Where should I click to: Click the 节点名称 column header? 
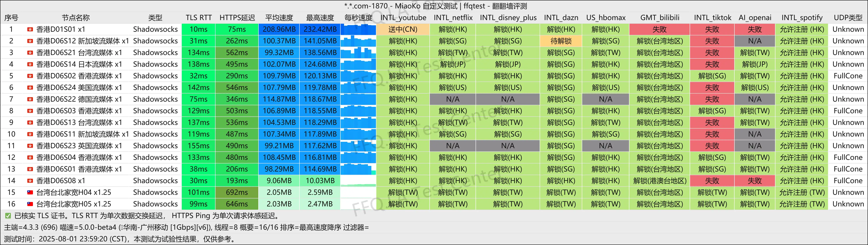coord(76,18)
